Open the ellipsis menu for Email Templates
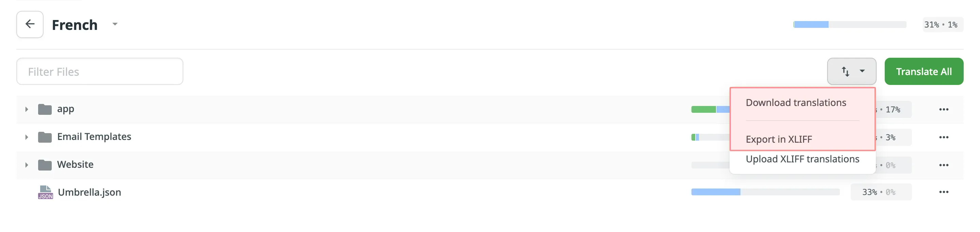 pos(944,137)
